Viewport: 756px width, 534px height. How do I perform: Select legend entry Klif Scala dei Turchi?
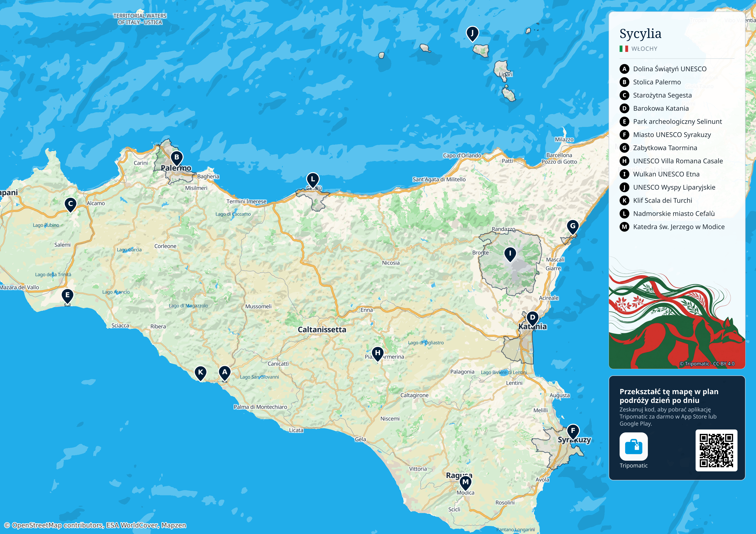tap(662, 200)
